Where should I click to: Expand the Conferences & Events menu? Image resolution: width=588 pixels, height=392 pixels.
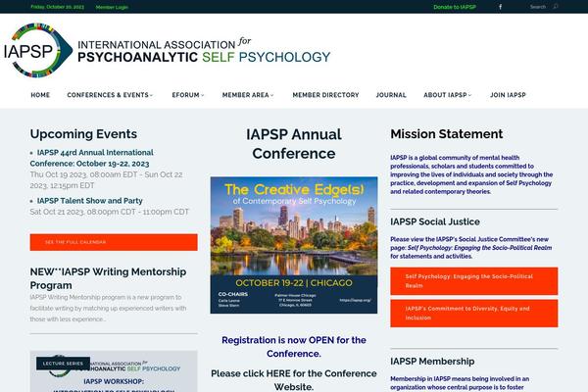pyautogui.click(x=110, y=95)
